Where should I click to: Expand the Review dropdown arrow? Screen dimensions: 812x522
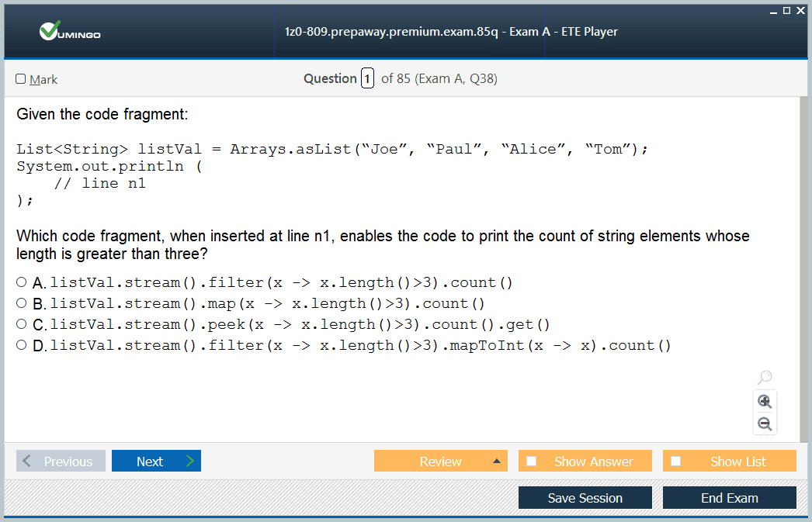click(x=496, y=462)
